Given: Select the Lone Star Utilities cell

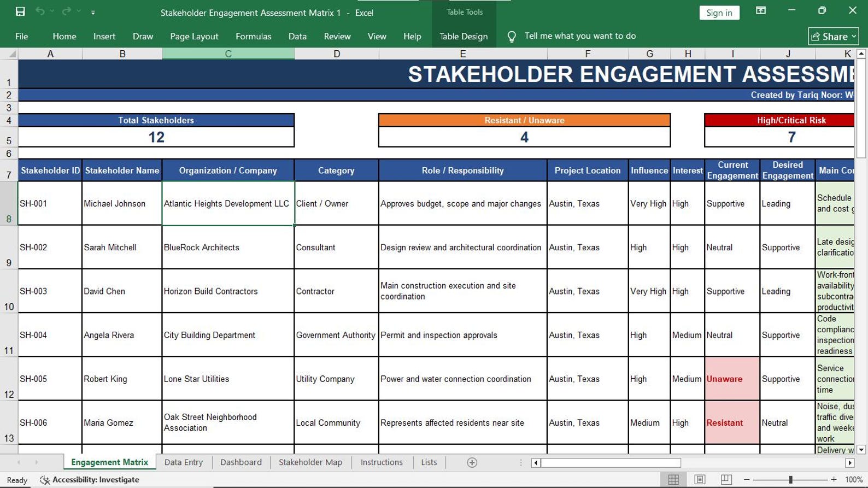Looking at the screenshot, I should pos(228,379).
